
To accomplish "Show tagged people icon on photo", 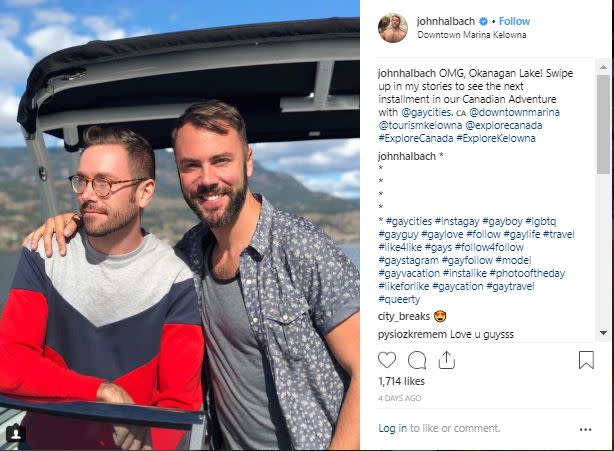I will [16, 433].
